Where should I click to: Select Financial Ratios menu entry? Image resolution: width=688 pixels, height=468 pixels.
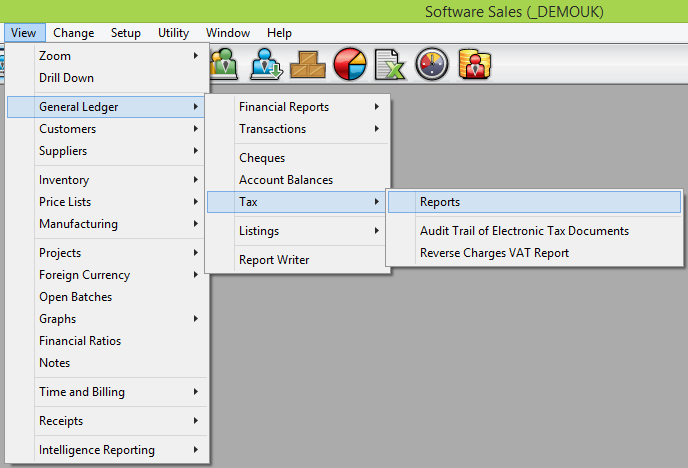pyautogui.click(x=106, y=341)
